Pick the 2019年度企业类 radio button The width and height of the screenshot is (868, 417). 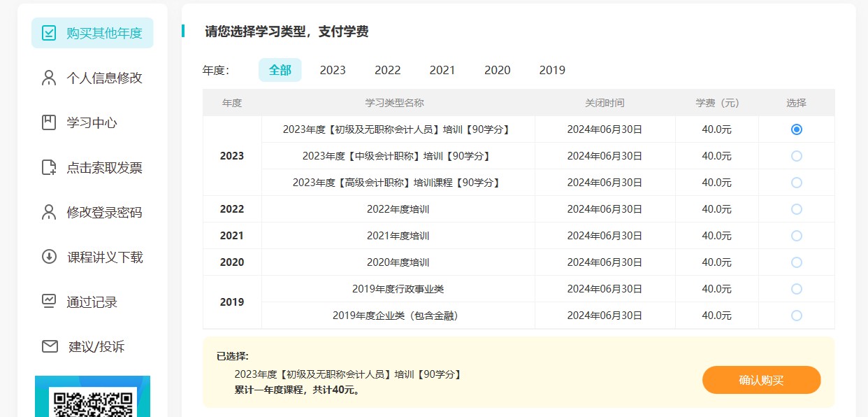coord(796,316)
